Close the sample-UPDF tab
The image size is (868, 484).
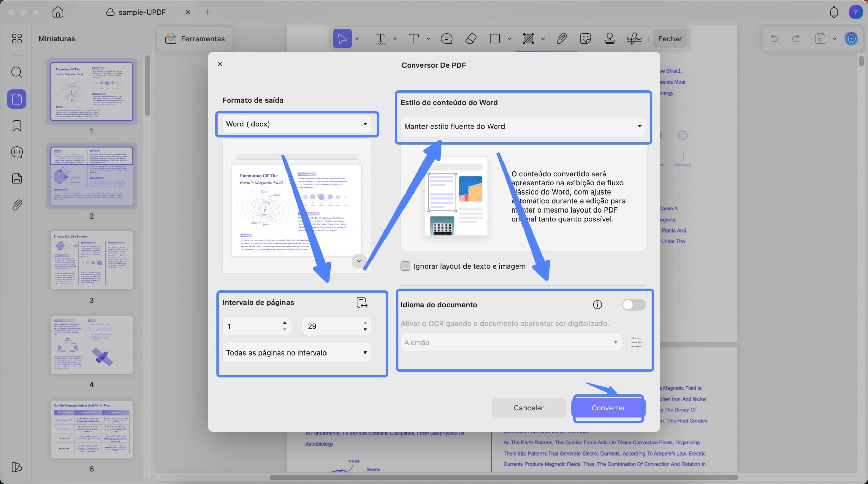188,12
